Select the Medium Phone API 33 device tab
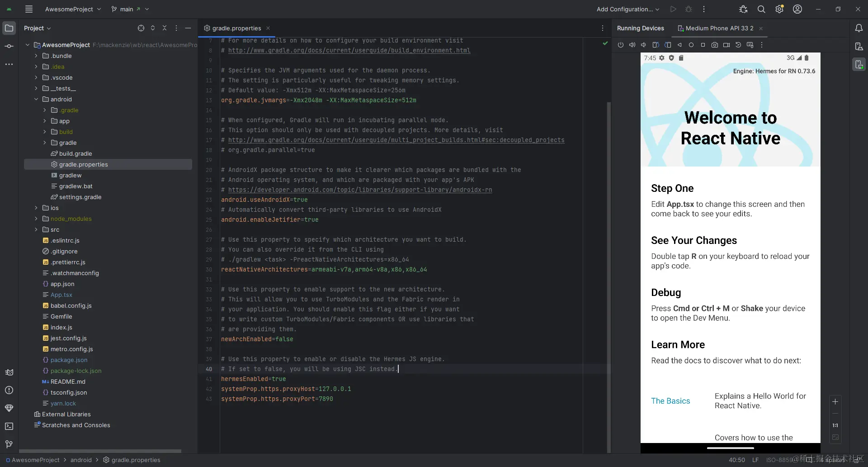Image resolution: width=868 pixels, height=467 pixels. tap(719, 28)
